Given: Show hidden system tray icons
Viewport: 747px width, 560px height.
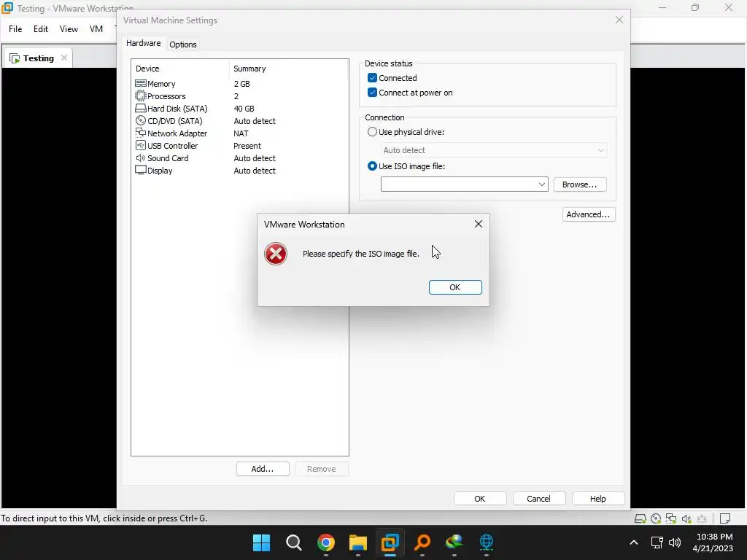Looking at the screenshot, I should pyautogui.click(x=634, y=542).
